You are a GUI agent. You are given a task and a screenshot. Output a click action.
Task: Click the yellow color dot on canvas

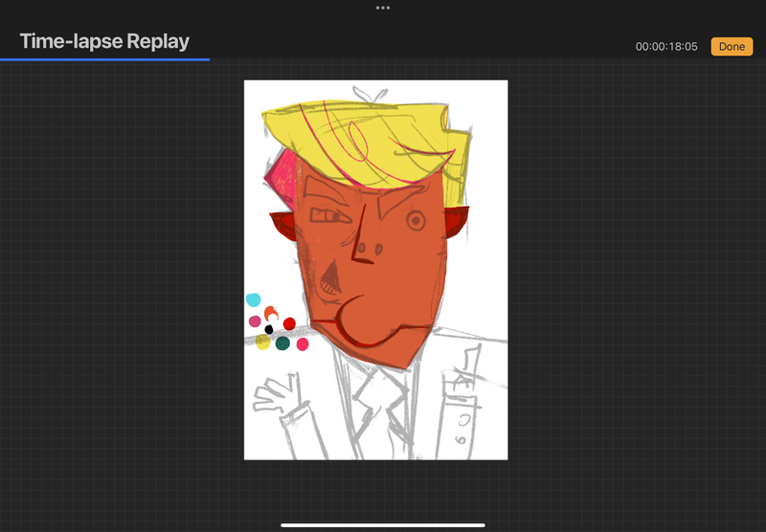pos(263,343)
